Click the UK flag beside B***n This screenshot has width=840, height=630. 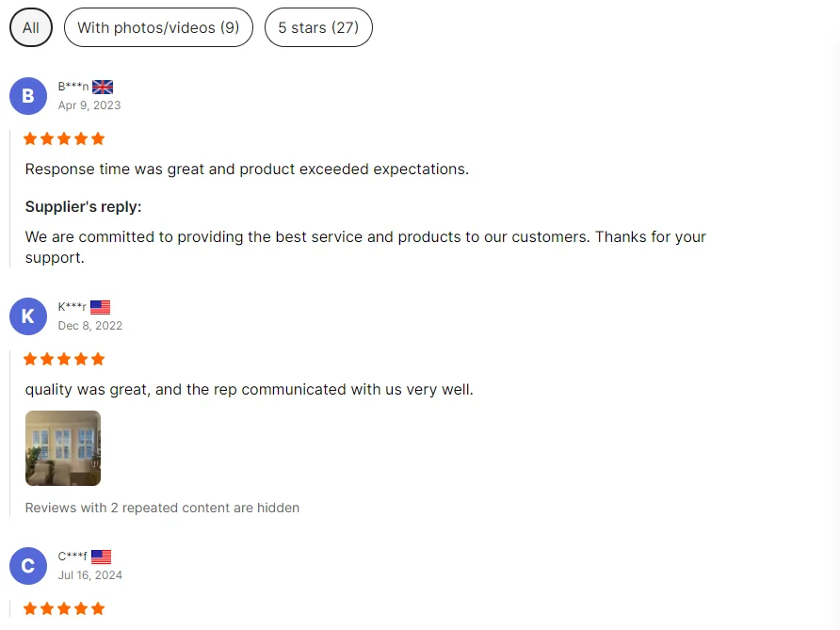pyautogui.click(x=103, y=87)
